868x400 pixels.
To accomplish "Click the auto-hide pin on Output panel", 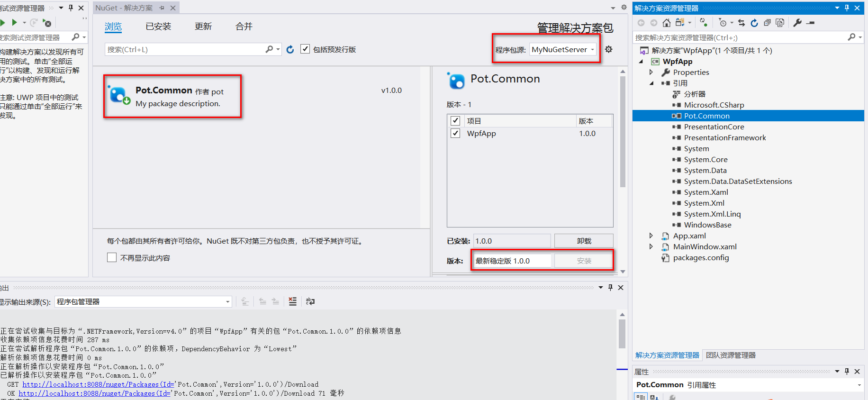I will 610,287.
